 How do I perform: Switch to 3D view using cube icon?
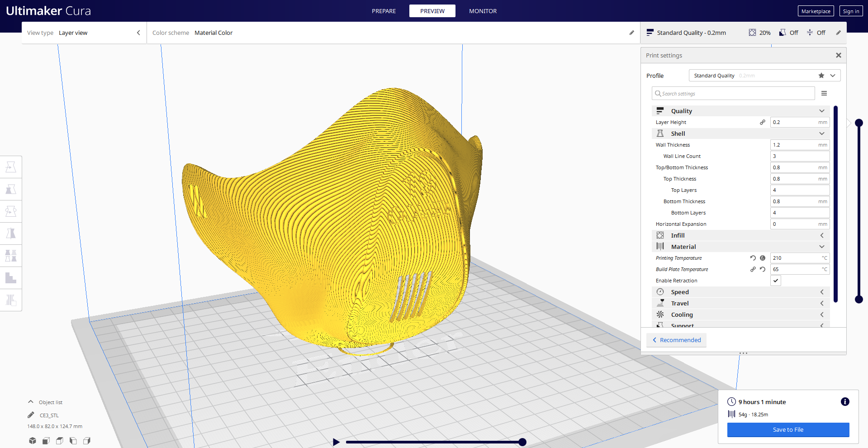(33, 441)
